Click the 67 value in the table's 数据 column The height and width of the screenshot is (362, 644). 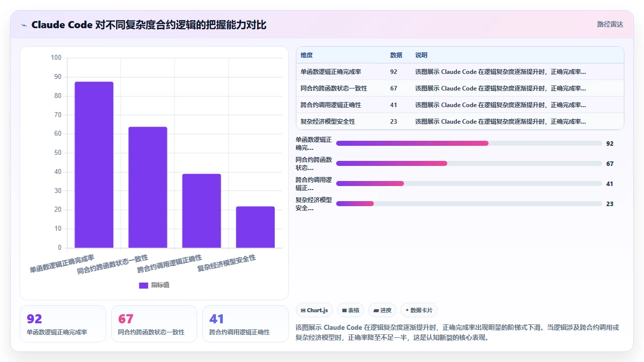(x=393, y=88)
